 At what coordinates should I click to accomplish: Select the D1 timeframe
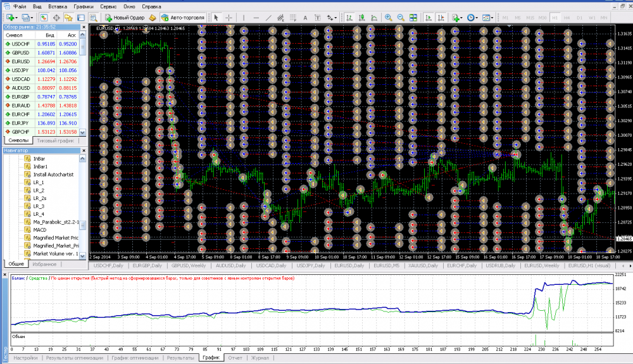coord(579,17)
